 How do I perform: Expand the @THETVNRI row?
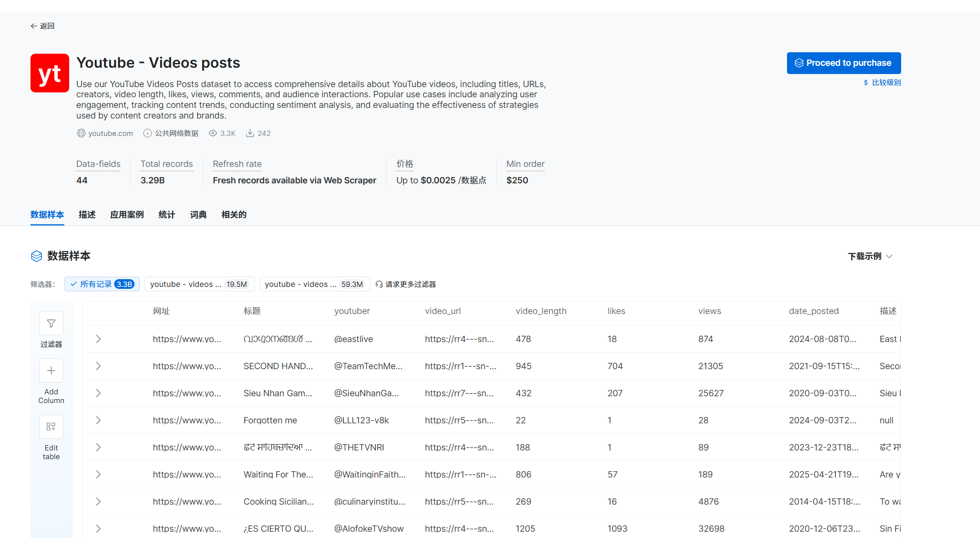(x=98, y=448)
